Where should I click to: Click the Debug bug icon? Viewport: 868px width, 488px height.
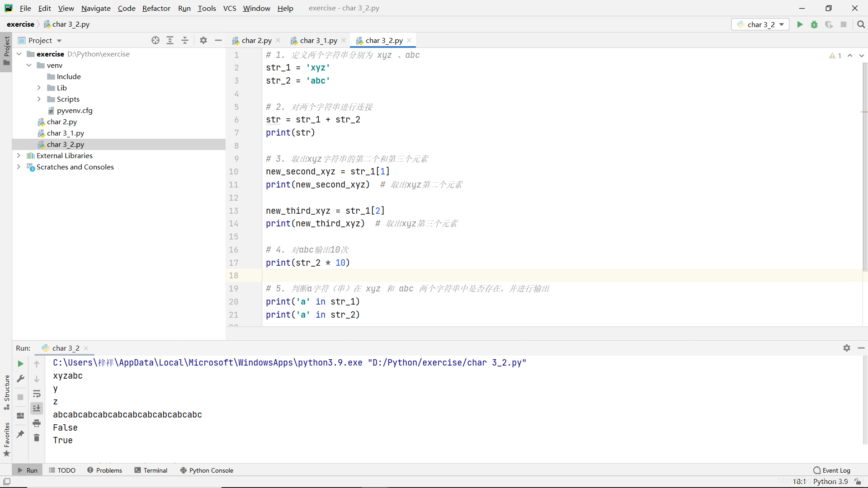pos(814,24)
